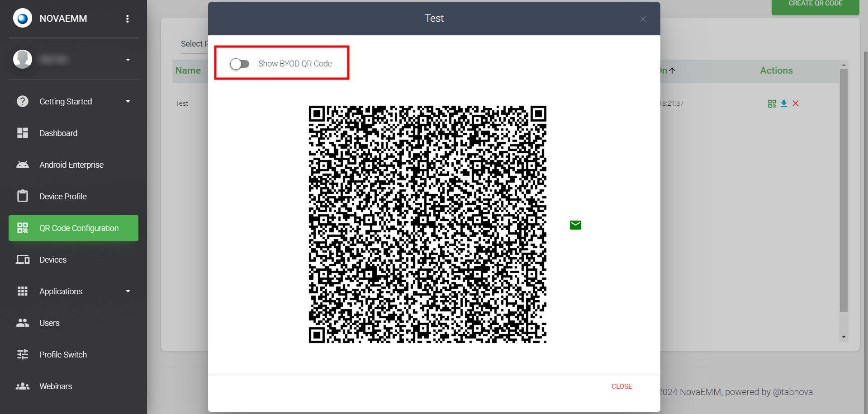Image resolution: width=868 pixels, height=414 pixels.
Task: Click the table vertical scrollbar
Action: coord(844,190)
